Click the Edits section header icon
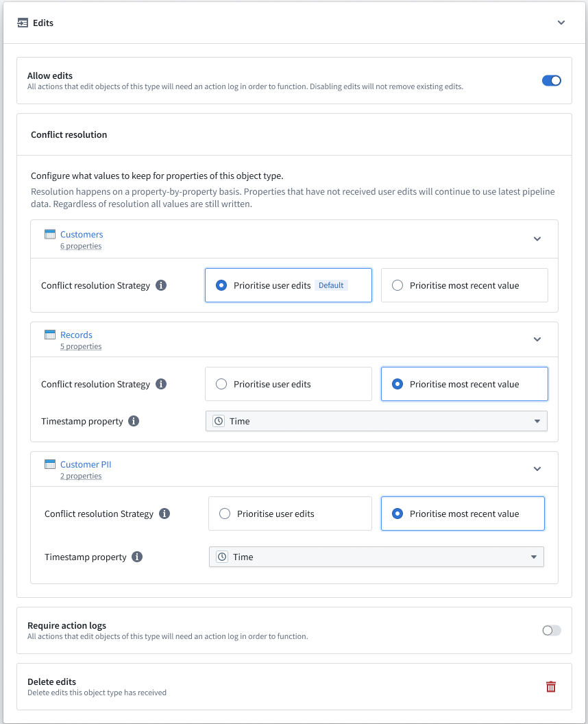This screenshot has width=588, height=724. tap(23, 23)
